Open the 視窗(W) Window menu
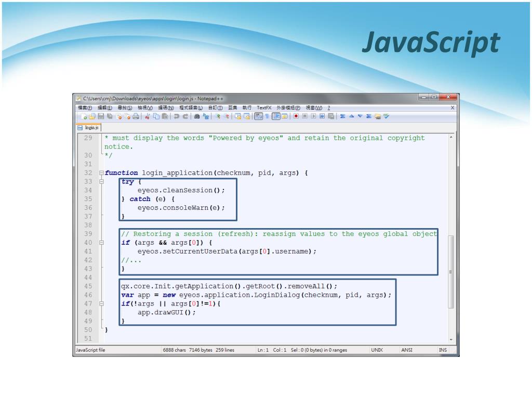 coord(314,108)
